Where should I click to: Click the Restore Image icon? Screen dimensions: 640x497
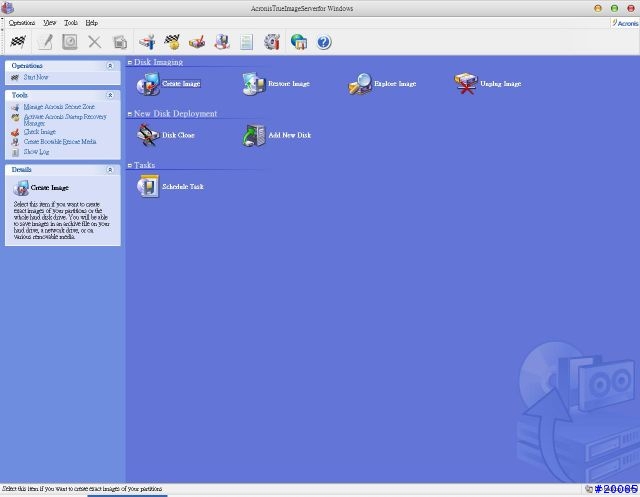tap(254, 84)
